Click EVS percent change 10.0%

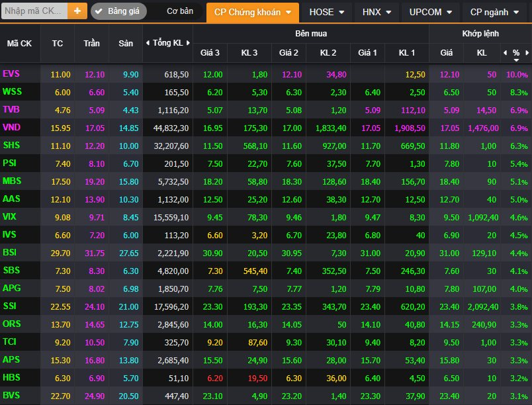click(x=517, y=75)
